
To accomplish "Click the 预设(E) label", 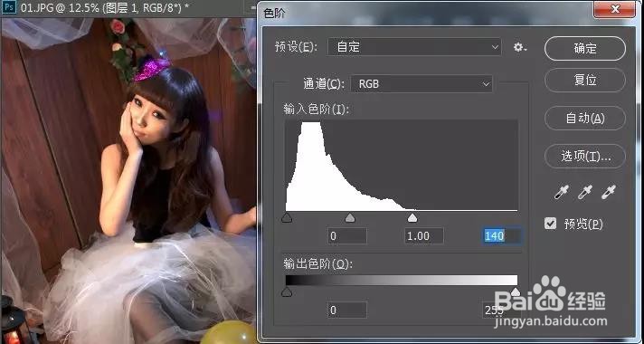I will (296, 47).
